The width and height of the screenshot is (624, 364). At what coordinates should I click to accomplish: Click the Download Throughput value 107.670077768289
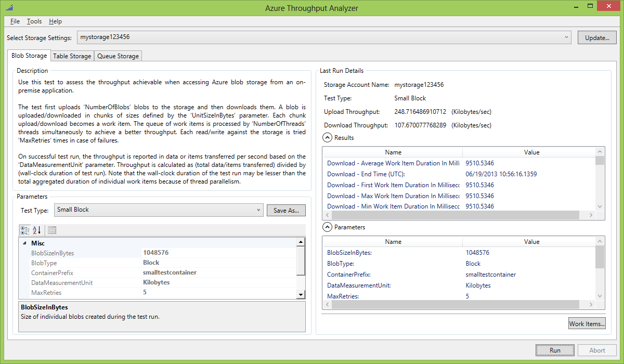point(420,125)
